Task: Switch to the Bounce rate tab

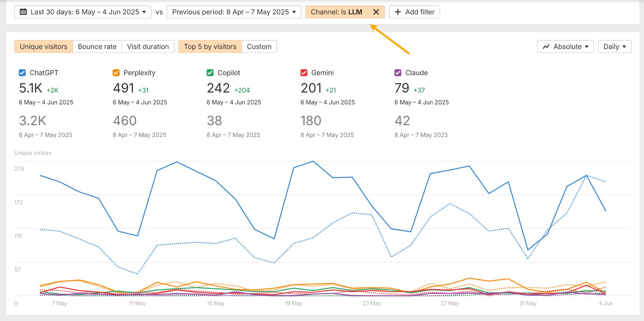Action: pyautogui.click(x=97, y=46)
